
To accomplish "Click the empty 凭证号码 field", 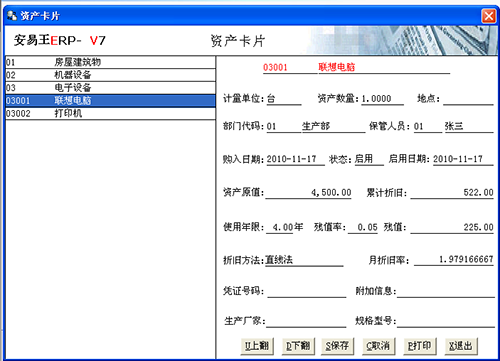I will click(307, 291).
